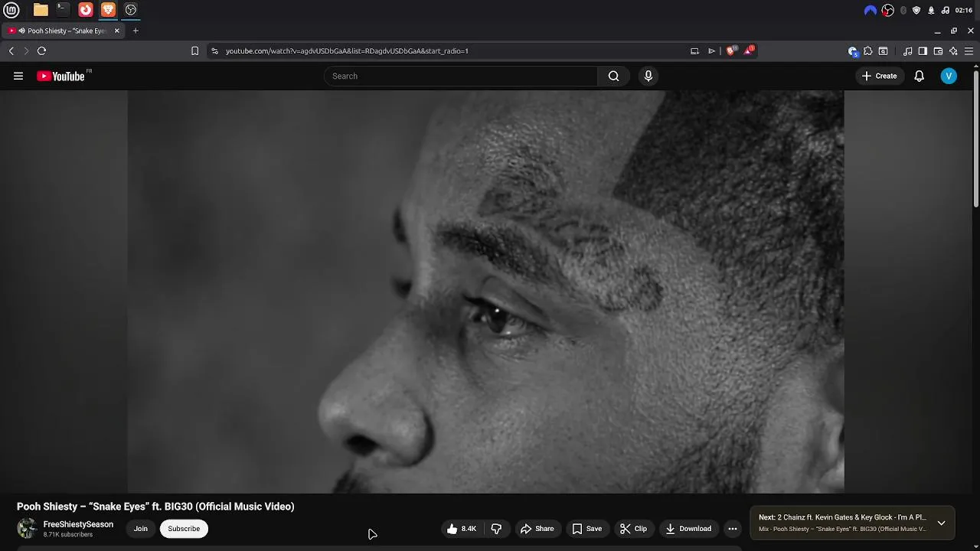
Task: Go to the YouTube home logo
Action: point(60,76)
